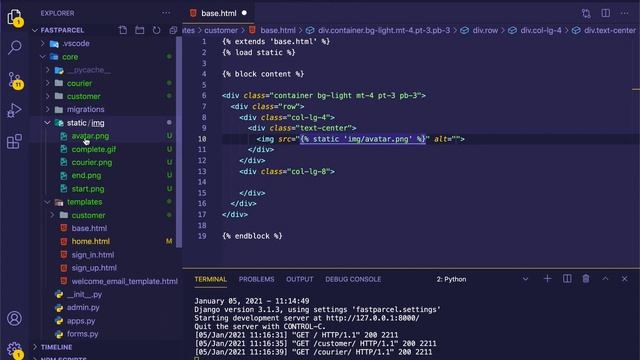Open changes compare icon in editor
Viewport: 640px width, 360px height.
(x=586, y=13)
